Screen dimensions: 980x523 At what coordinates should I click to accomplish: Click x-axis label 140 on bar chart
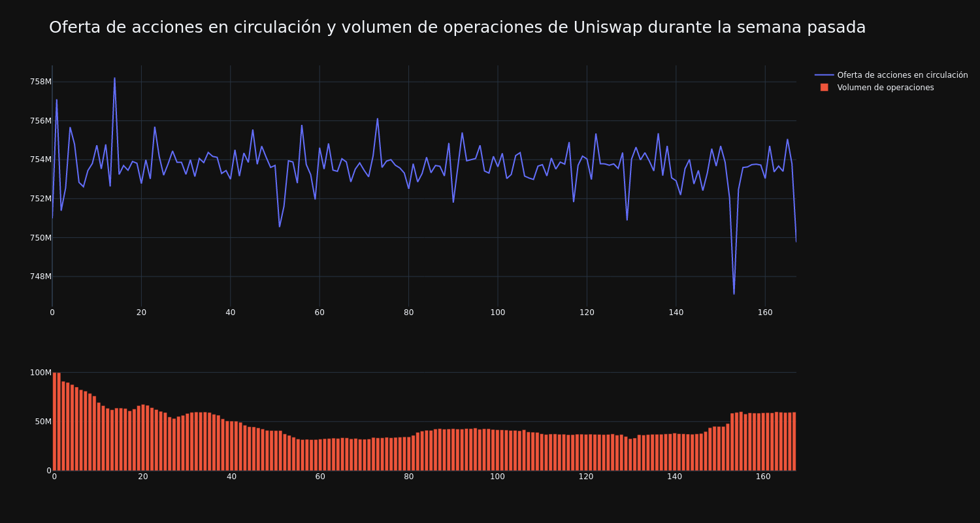pos(675,477)
